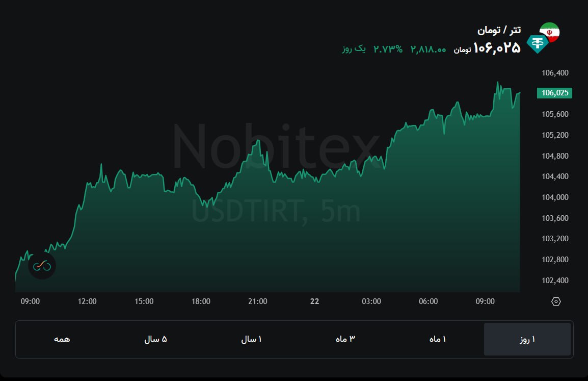Click the 104,000 price axis label

[555, 197]
